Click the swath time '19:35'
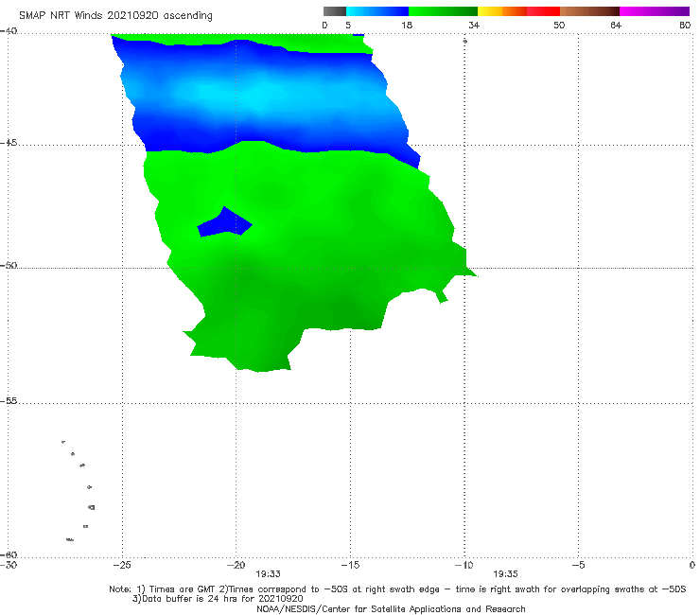The width and height of the screenshot is (700, 615). pyautogui.click(x=505, y=574)
